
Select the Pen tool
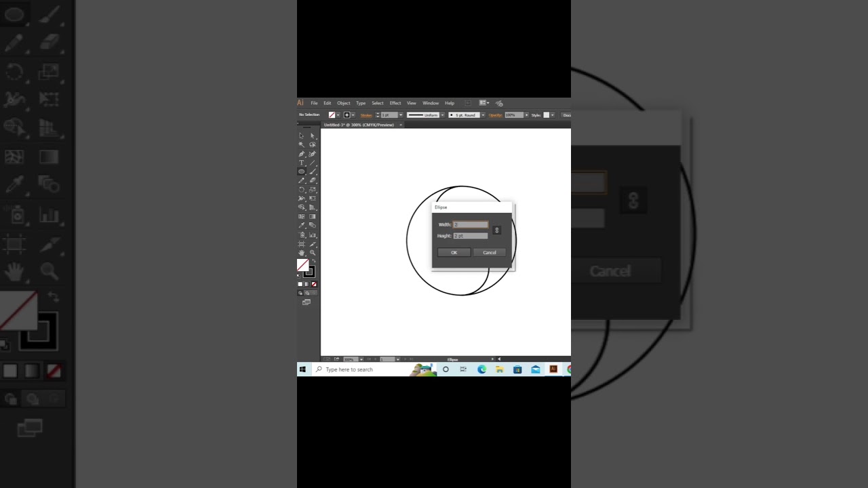pos(302,154)
